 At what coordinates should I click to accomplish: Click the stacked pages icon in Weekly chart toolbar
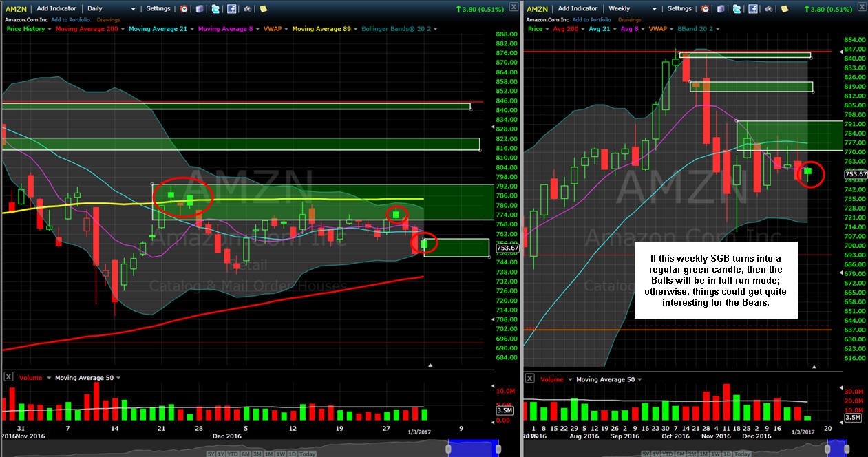(721, 9)
